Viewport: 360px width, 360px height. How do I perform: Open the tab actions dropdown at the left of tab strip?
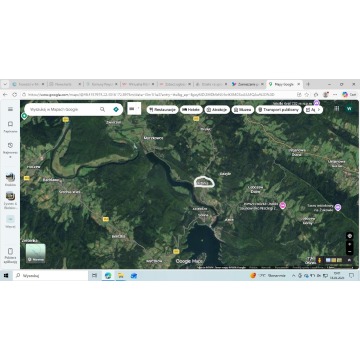coord(5,84)
